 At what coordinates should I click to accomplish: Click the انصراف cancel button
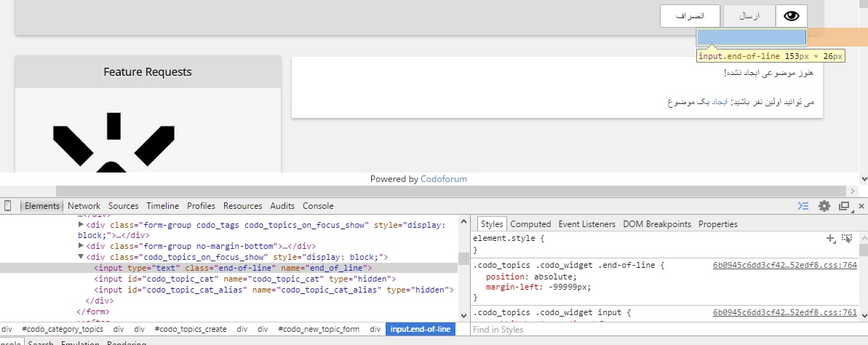pyautogui.click(x=690, y=16)
